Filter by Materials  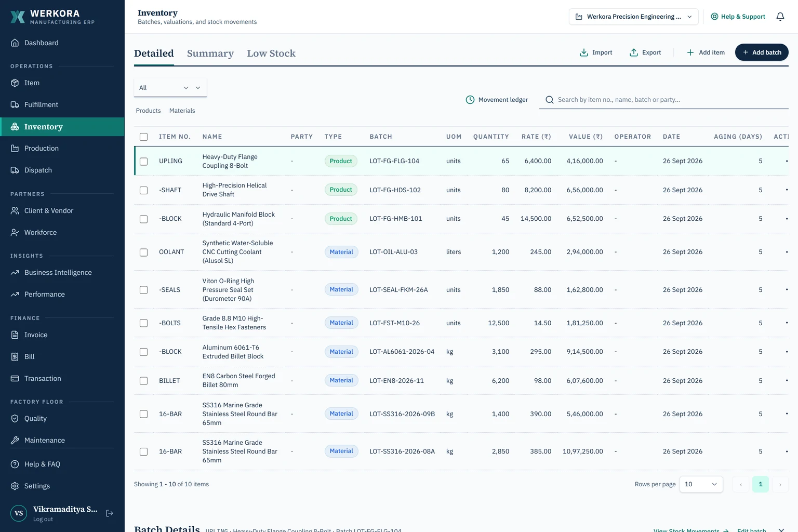click(182, 111)
